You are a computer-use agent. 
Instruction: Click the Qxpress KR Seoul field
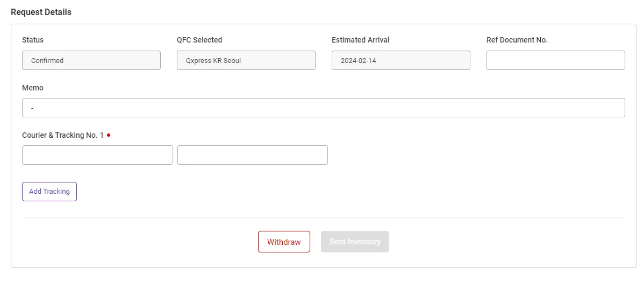coord(246,60)
